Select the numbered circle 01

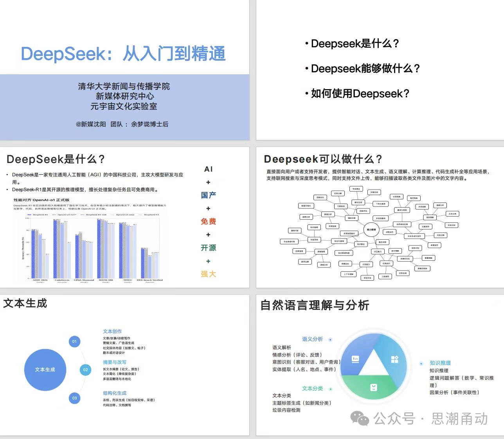pyautogui.click(x=74, y=341)
